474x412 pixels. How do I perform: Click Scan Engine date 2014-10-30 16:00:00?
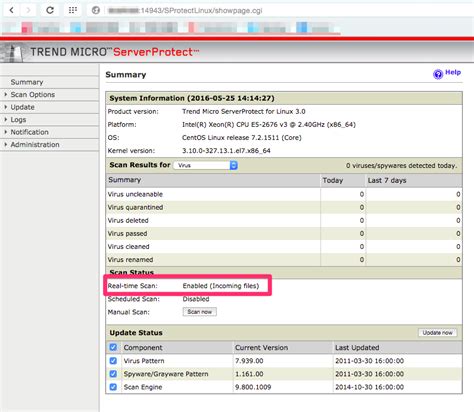click(369, 387)
